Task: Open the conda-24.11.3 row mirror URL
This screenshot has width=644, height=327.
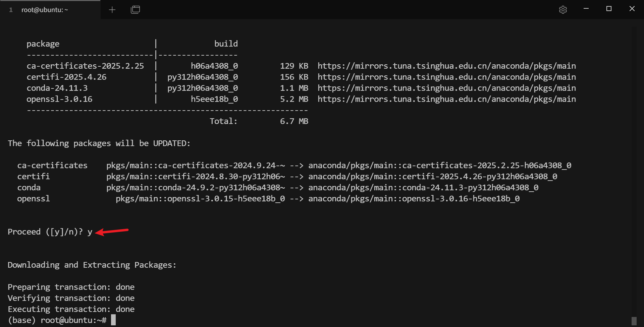Action: coord(446,88)
